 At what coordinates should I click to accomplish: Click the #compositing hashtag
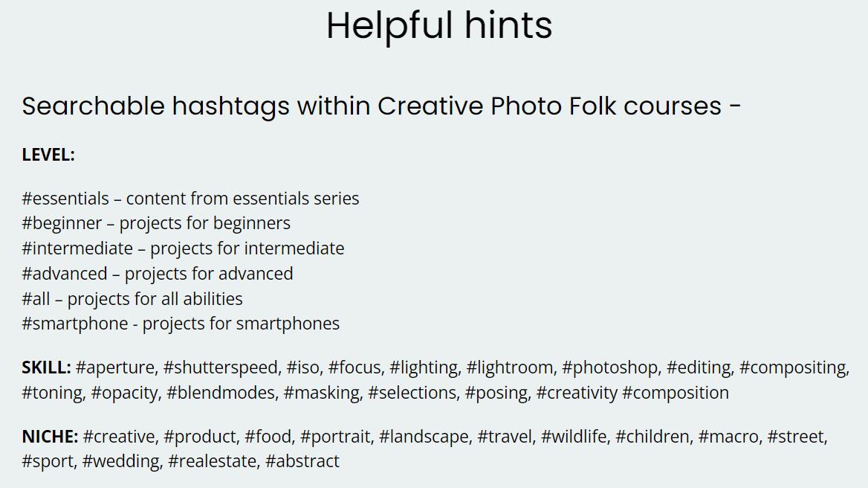(x=793, y=367)
